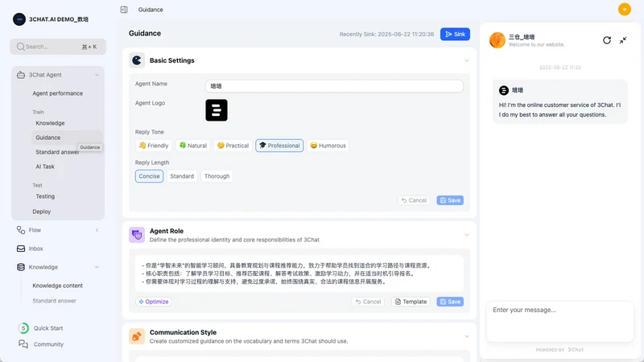Image resolution: width=644 pixels, height=362 pixels.
Task: Collapse the Basic Settings section
Action: 467,61
